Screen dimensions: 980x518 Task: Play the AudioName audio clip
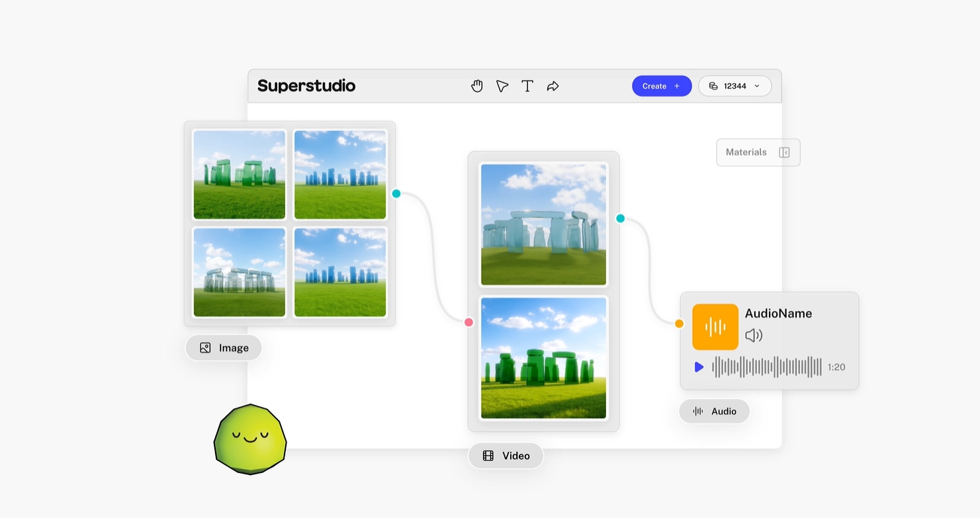coord(699,367)
